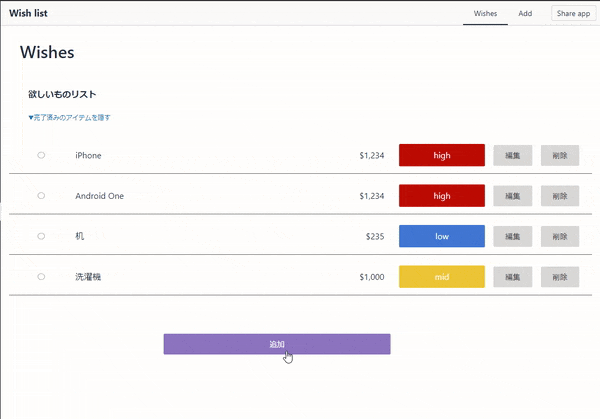Edit the Android One wish
Viewport: 600px width, 419px height.
point(512,196)
